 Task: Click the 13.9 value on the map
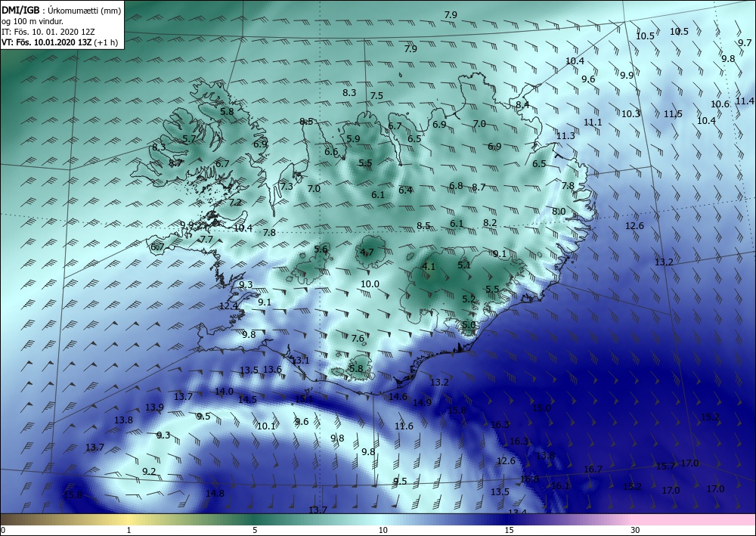(x=154, y=407)
